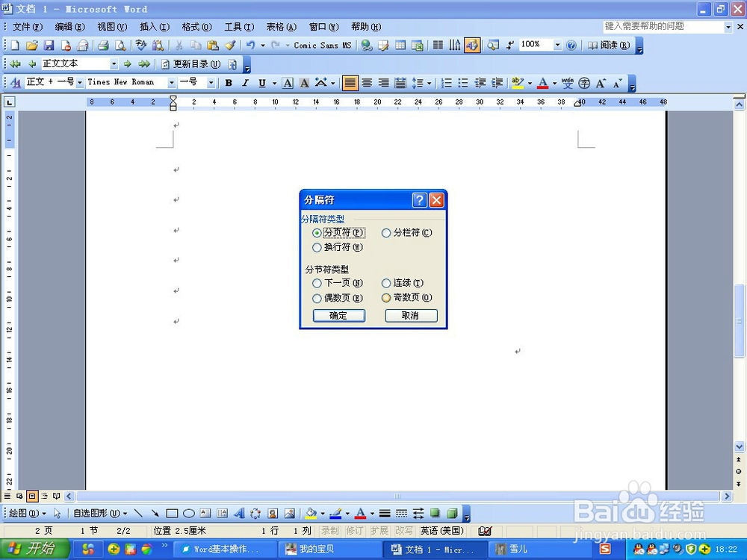Open the 视图(V) menu
The image size is (747, 560).
coord(112,27)
